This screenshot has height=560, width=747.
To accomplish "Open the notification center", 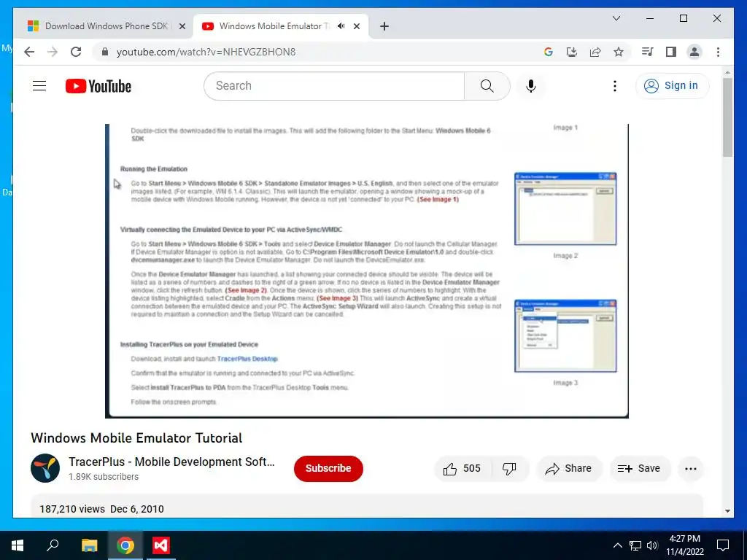I will point(723,545).
